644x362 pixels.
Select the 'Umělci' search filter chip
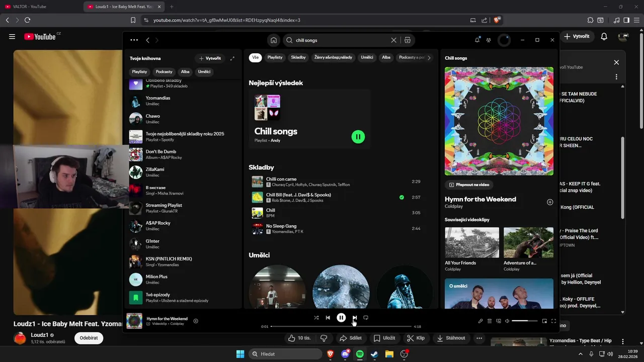(x=367, y=57)
